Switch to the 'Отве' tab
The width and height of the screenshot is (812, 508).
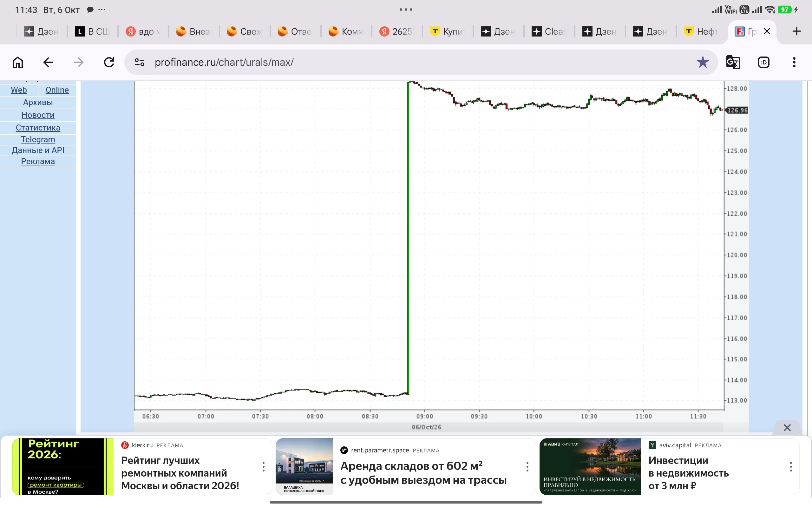tap(295, 31)
